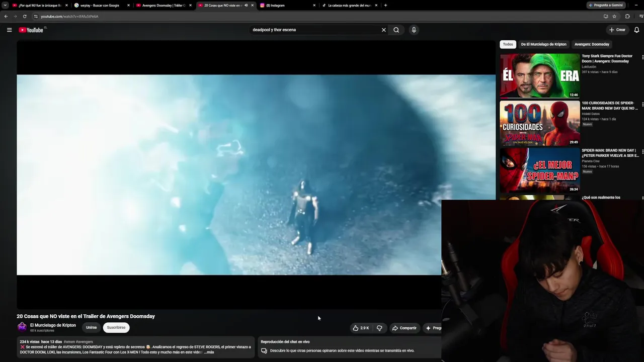Expand the description with '...más'
644x362 pixels.
209,352
